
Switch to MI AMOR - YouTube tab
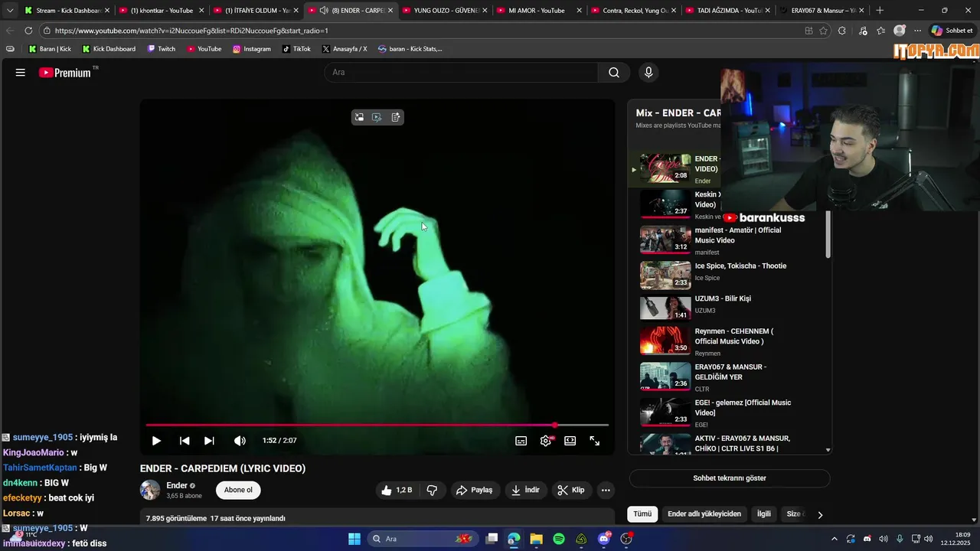(540, 11)
